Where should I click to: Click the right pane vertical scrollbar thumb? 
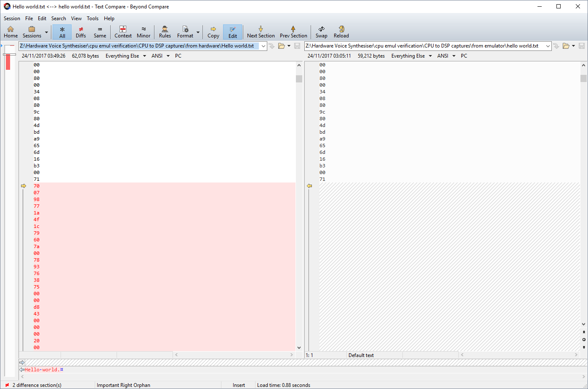pyautogui.click(x=583, y=79)
